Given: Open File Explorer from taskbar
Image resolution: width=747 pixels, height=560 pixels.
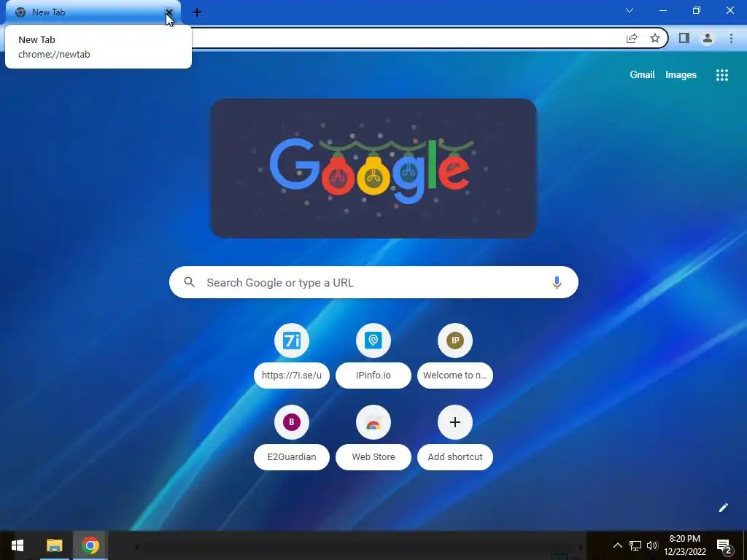Looking at the screenshot, I should tap(54, 545).
